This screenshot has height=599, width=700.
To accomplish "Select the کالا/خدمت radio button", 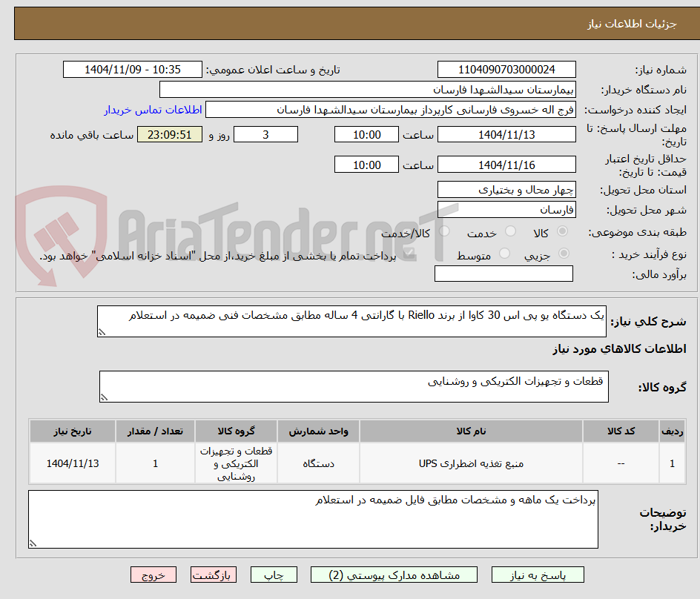I will tap(444, 231).
